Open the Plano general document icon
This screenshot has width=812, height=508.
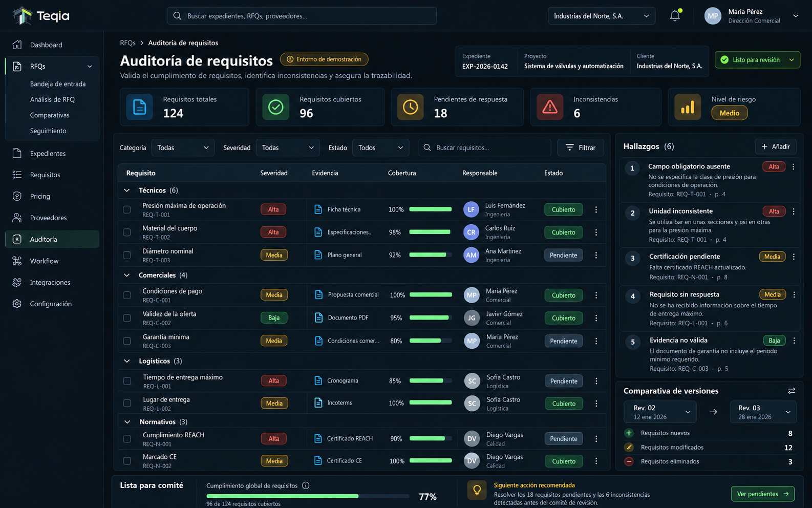point(318,255)
